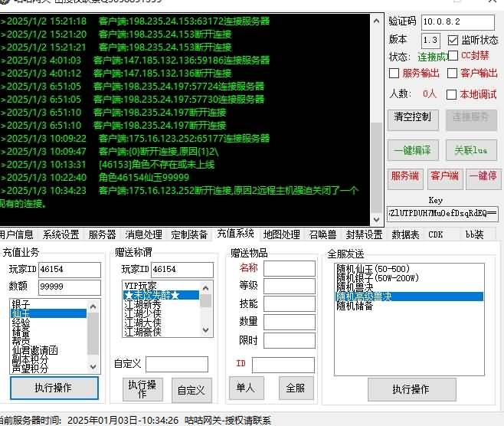The image size is (504, 426).
Task: Go to the 封禁设置 tab
Action: [x=364, y=234]
